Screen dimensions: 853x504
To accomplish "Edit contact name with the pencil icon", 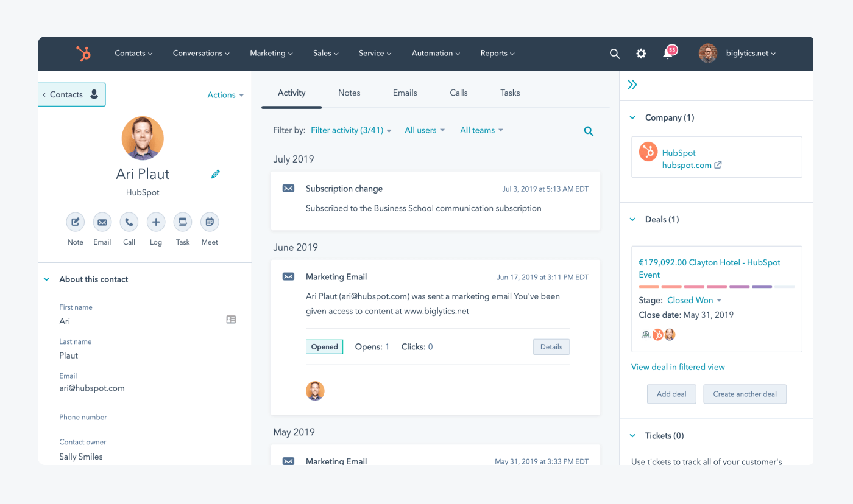I will click(215, 174).
